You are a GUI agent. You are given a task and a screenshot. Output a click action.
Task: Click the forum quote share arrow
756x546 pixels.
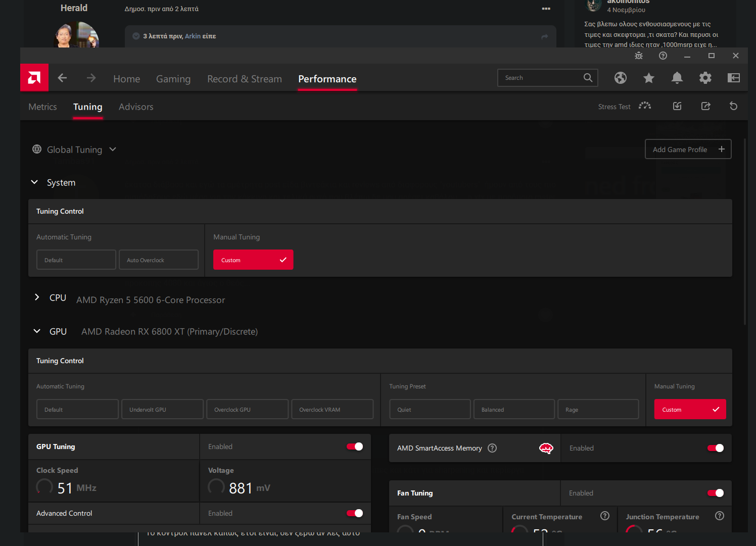[545, 36]
